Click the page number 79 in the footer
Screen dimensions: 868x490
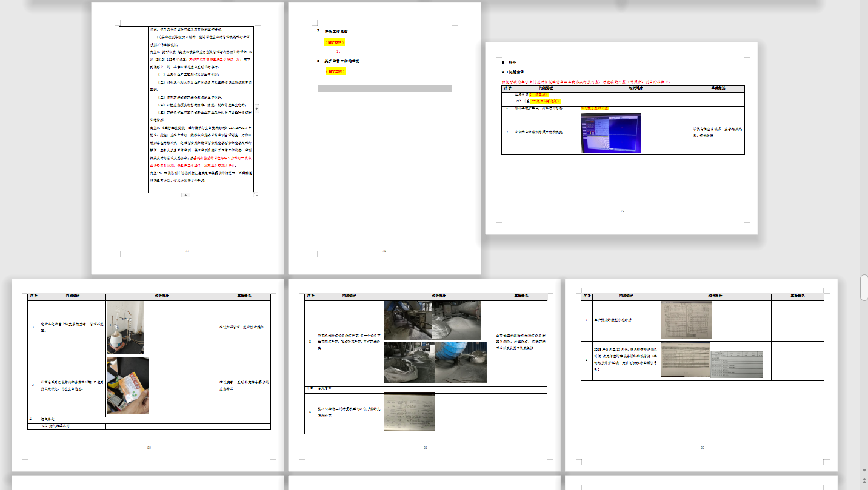622,211
